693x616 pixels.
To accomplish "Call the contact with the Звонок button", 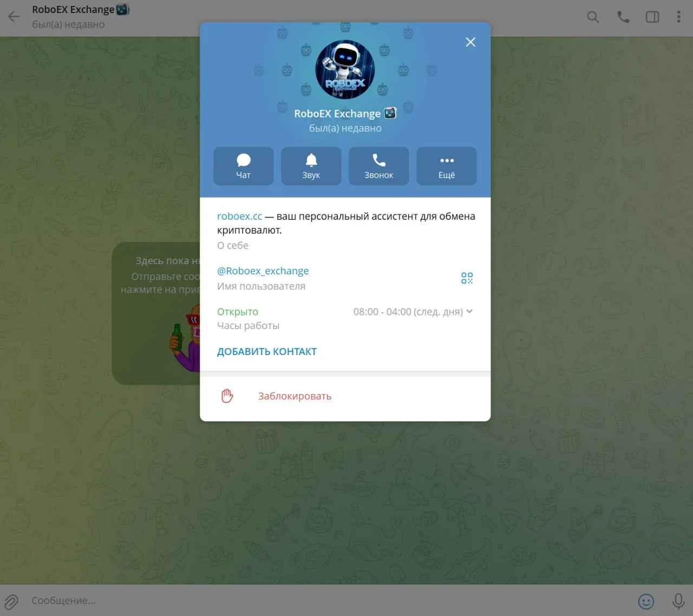I will 379,166.
